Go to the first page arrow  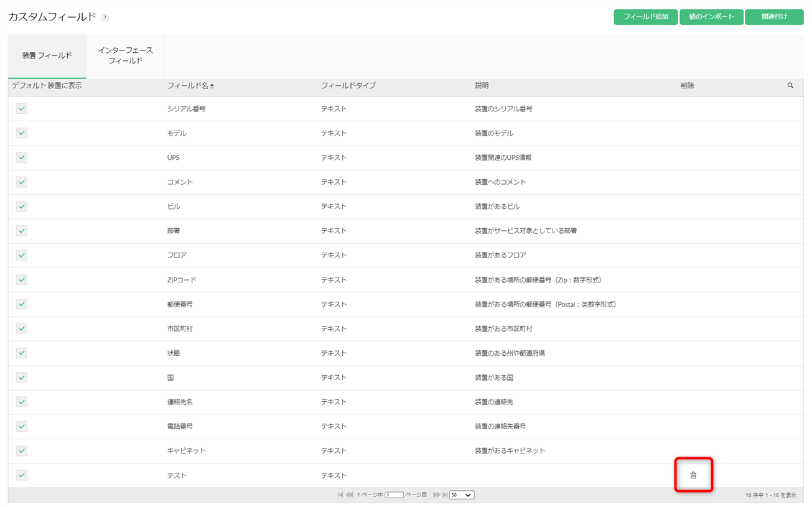coord(340,495)
